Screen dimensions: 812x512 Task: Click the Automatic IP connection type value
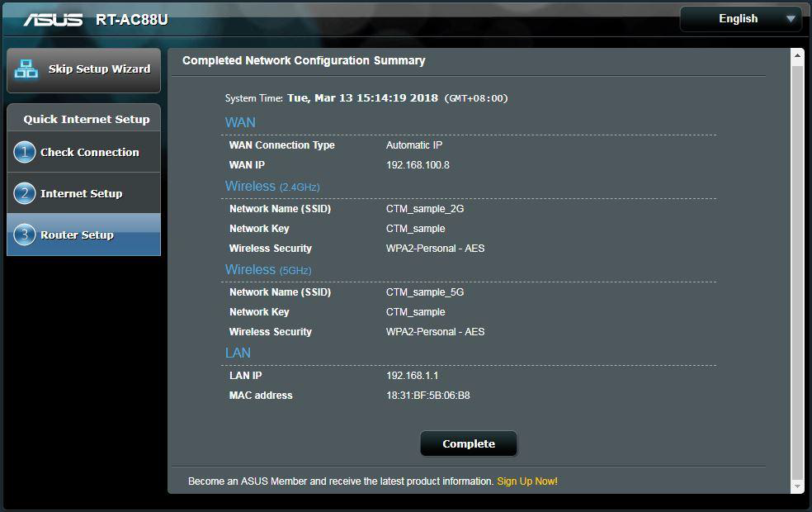414,145
